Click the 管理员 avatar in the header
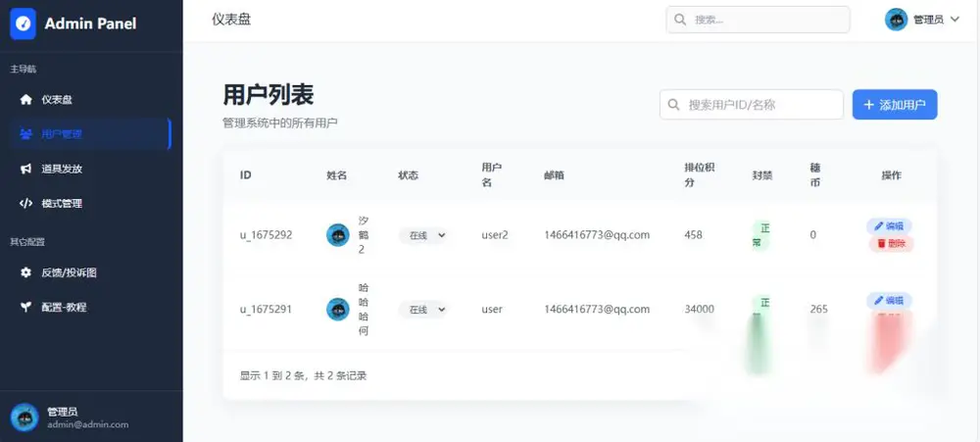 click(x=897, y=20)
